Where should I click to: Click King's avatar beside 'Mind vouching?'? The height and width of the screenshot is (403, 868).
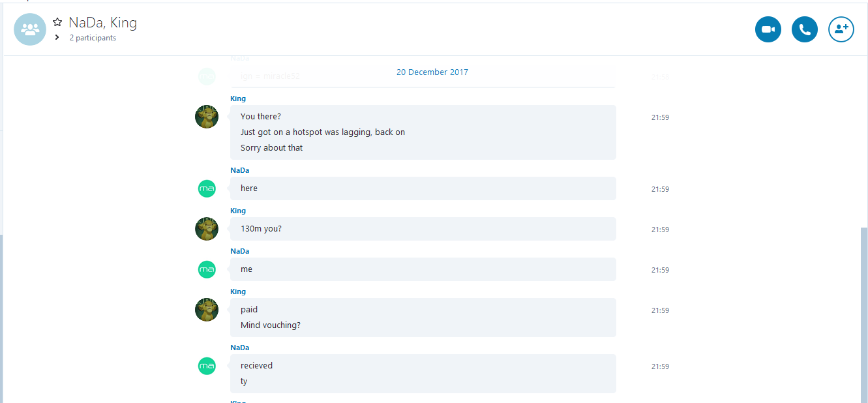pos(207,310)
